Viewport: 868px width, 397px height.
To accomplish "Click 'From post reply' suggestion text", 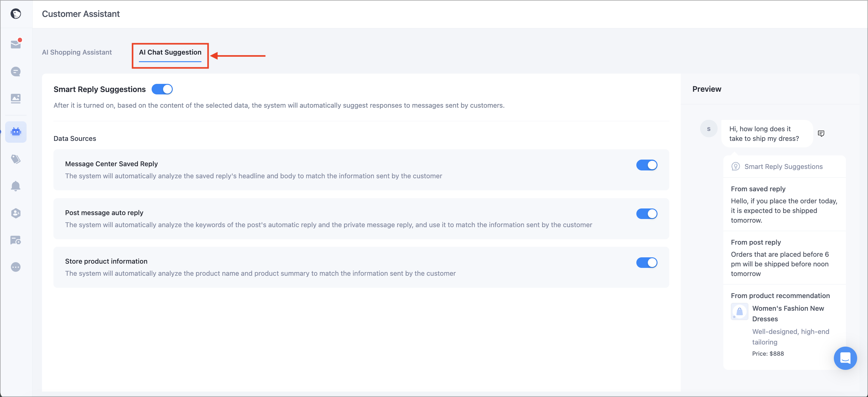I will point(755,243).
